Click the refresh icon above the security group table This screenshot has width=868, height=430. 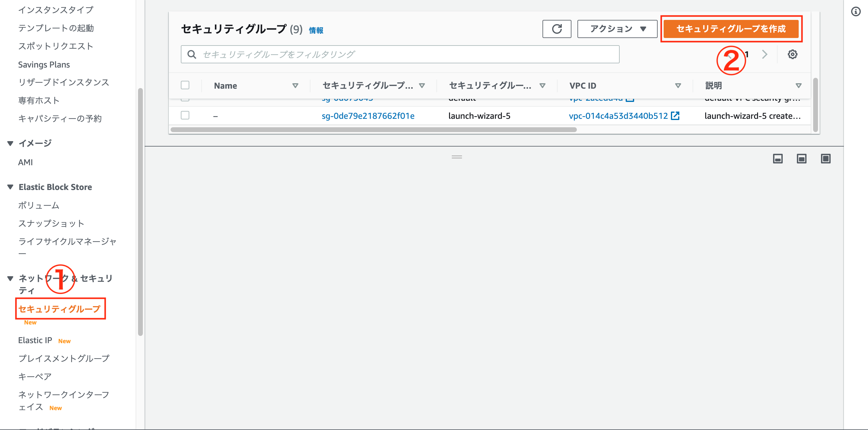(557, 29)
